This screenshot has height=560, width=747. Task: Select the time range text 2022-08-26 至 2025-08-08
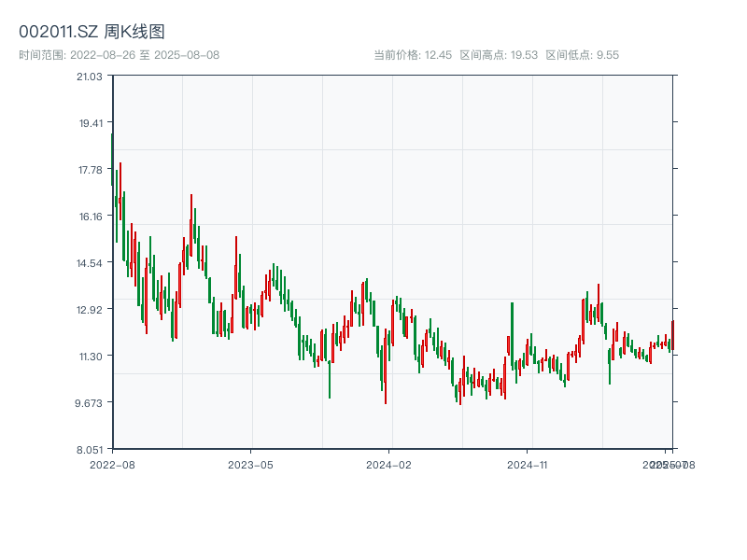pos(145,55)
